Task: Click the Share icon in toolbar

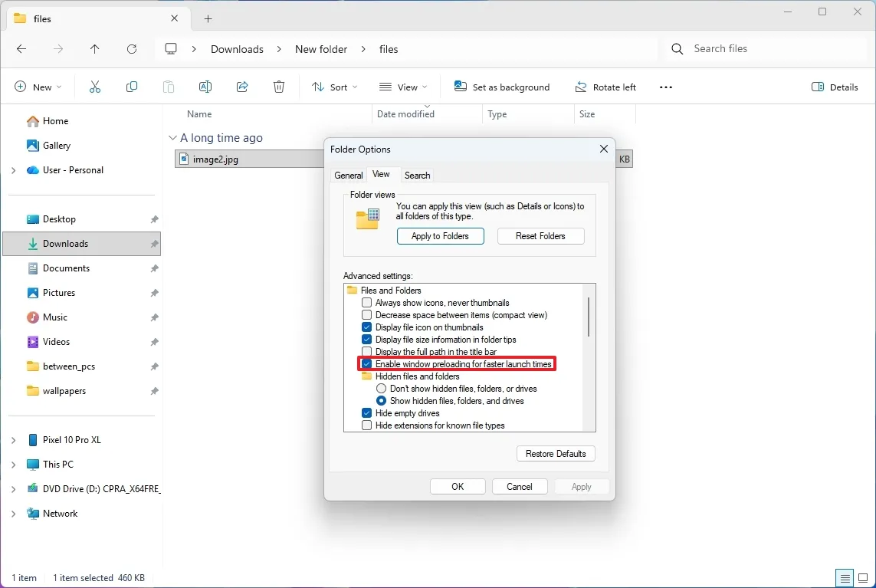Action: point(242,87)
